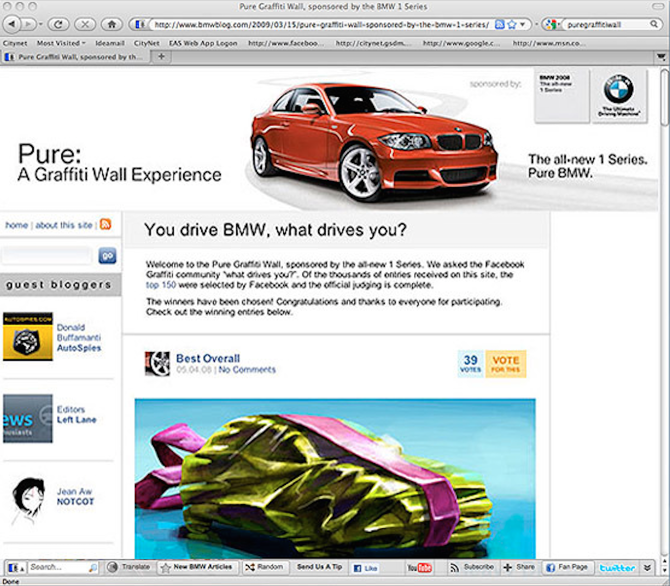Click the magnifier in bottom toolbar search
The width and height of the screenshot is (670, 586).
(93, 568)
